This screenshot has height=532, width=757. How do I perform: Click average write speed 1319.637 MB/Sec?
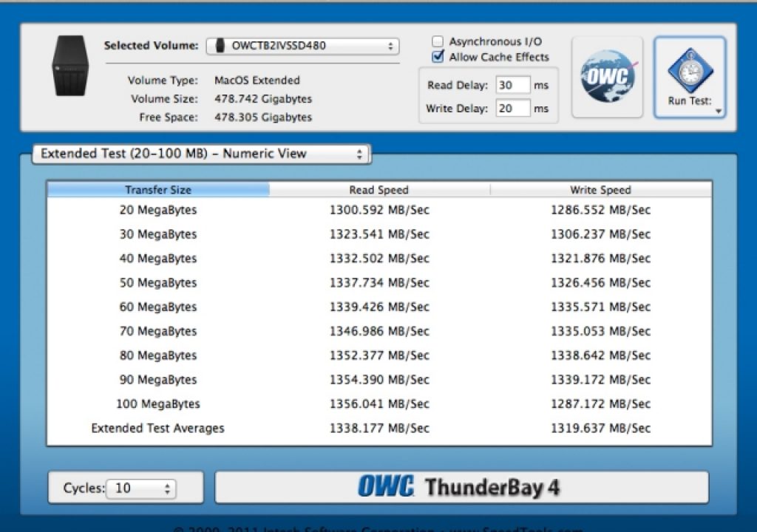click(600, 429)
